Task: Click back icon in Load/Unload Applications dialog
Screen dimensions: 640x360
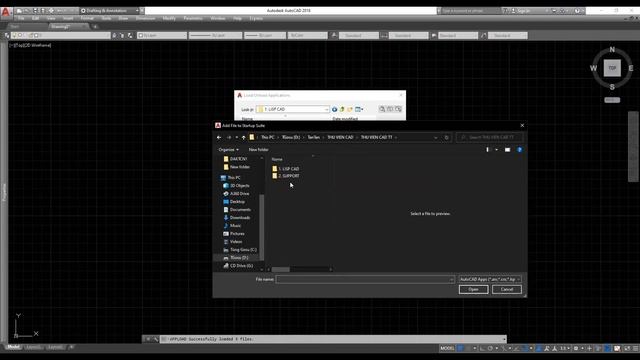Action: pyautogui.click(x=334, y=109)
